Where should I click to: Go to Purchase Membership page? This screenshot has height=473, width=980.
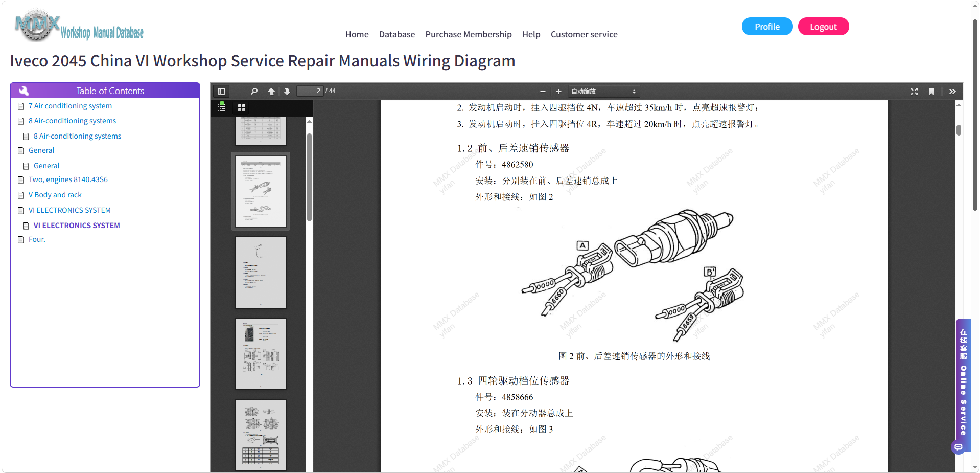coord(469,34)
